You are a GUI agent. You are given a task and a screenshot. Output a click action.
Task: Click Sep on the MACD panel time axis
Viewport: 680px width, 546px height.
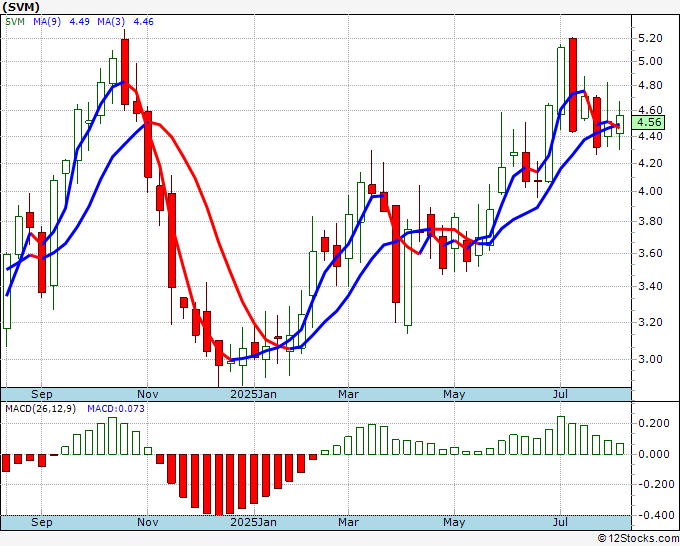point(42,522)
